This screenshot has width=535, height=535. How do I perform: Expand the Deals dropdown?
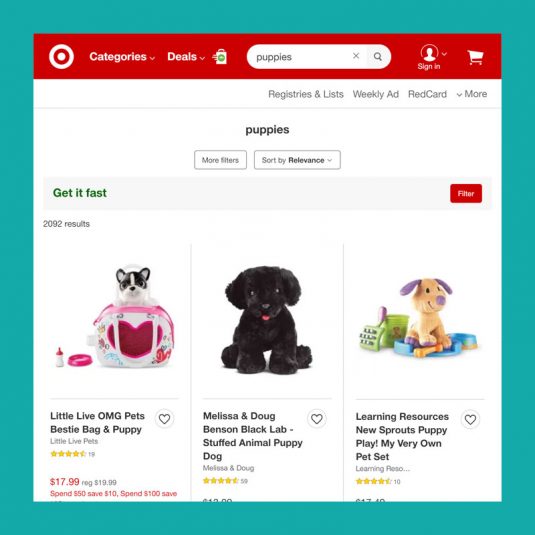[x=186, y=57]
